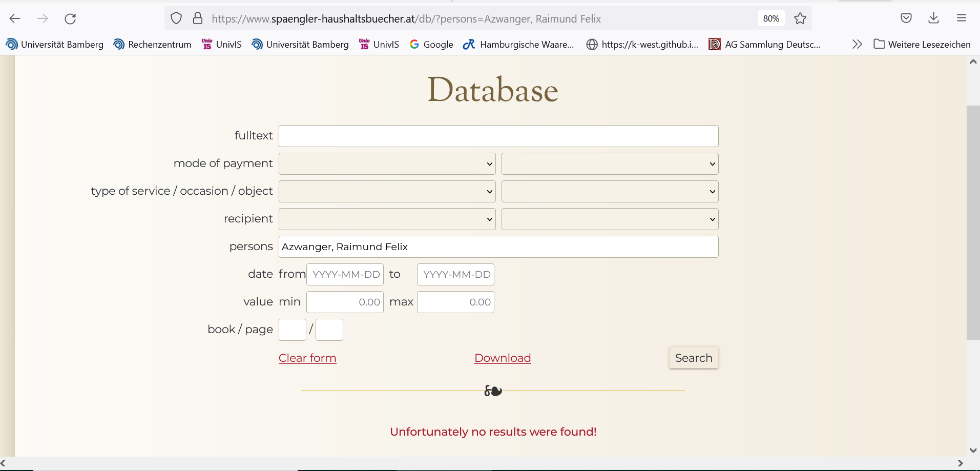Click the Database heading
This screenshot has height=471, width=980.
click(493, 90)
